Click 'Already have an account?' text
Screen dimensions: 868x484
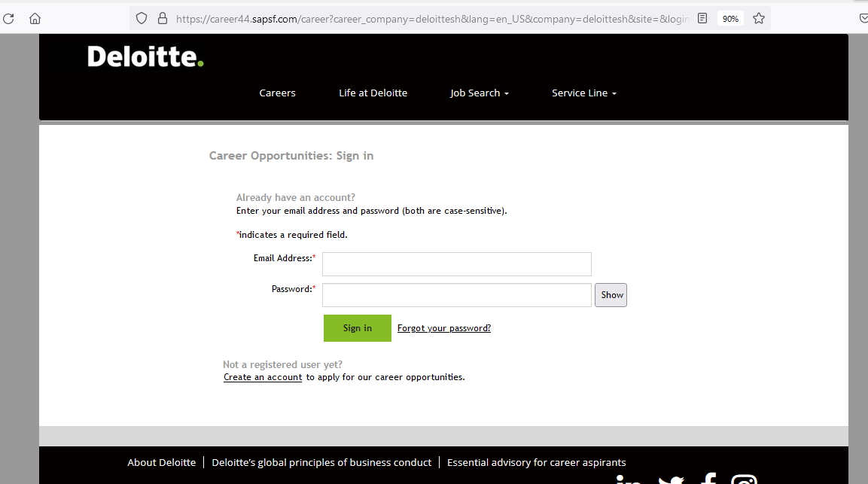pyautogui.click(x=296, y=198)
